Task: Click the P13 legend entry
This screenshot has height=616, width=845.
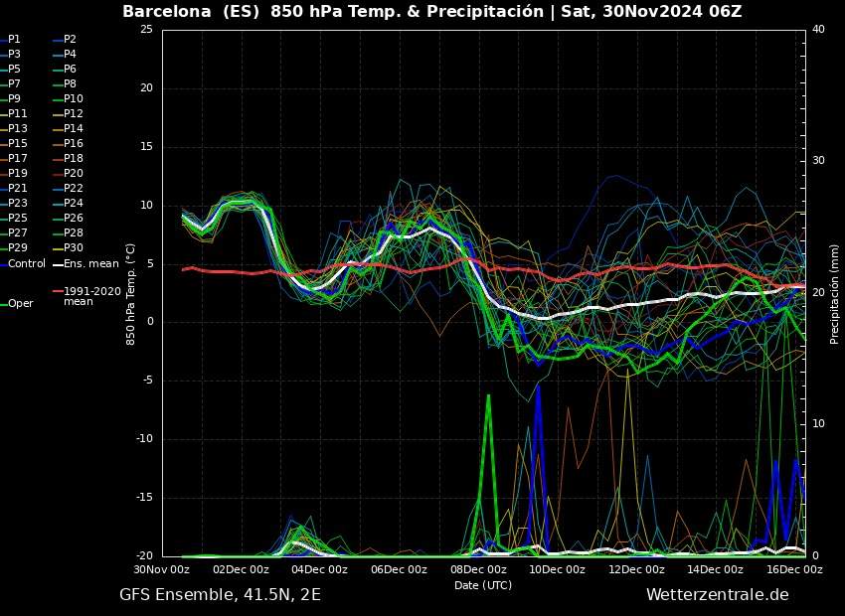Action: click(x=14, y=129)
